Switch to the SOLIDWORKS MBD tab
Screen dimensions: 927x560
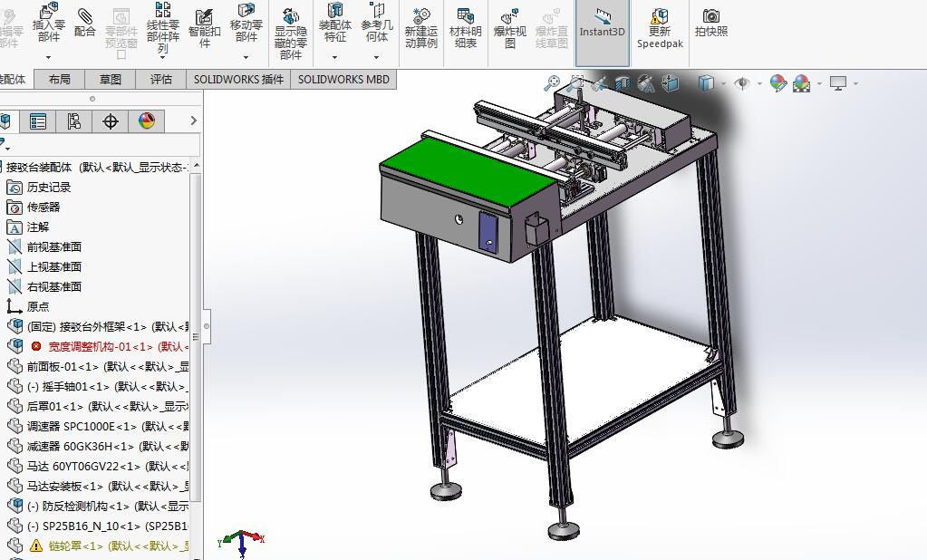(343, 79)
